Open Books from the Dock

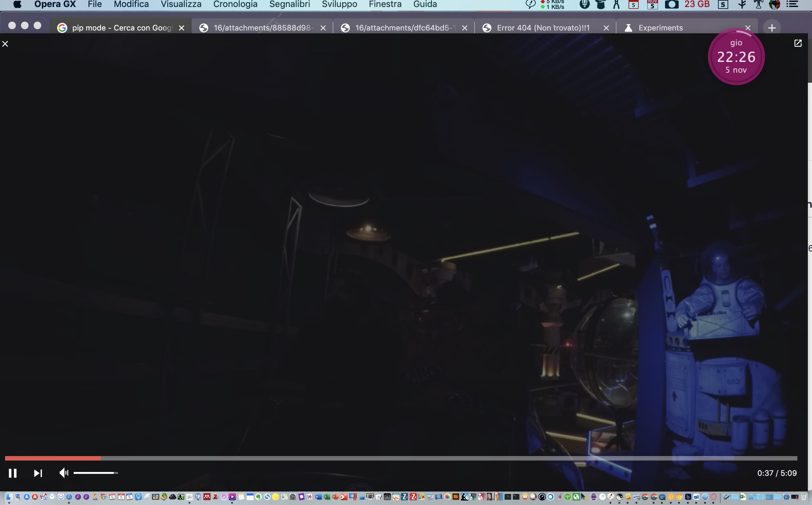tap(525, 497)
